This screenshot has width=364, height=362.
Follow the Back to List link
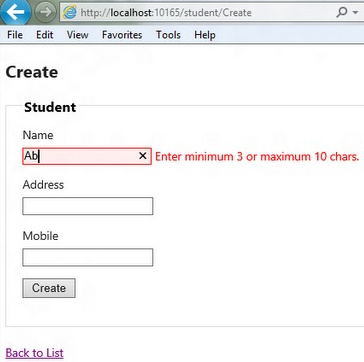coord(35,353)
